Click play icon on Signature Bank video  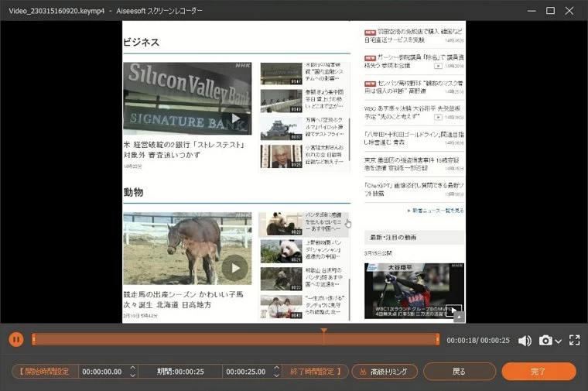click(235, 118)
